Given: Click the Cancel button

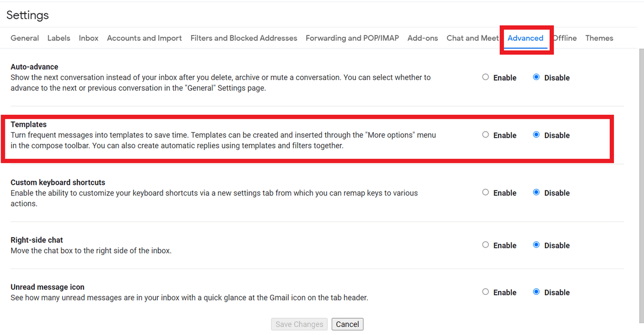Looking at the screenshot, I should (347, 324).
